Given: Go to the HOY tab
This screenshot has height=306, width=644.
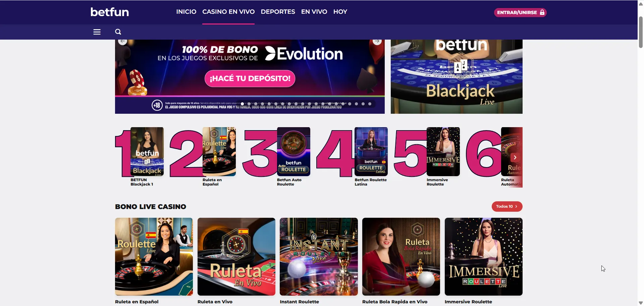Looking at the screenshot, I should click(x=340, y=12).
